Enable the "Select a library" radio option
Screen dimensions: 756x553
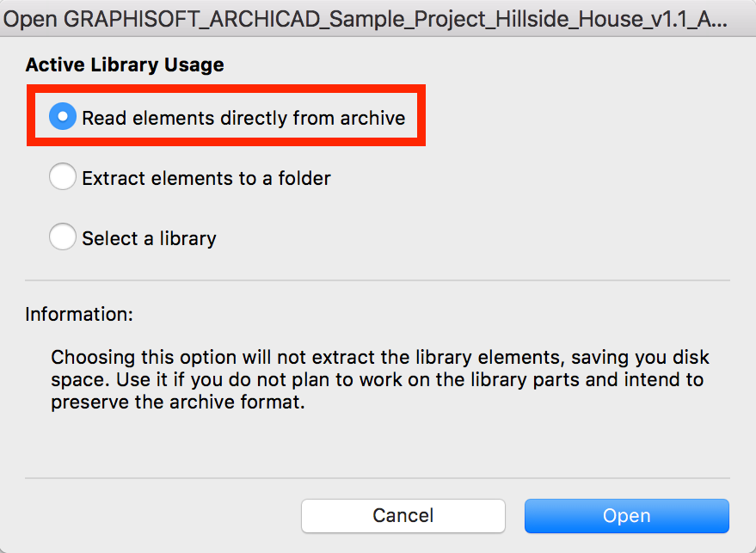pyautogui.click(x=63, y=237)
